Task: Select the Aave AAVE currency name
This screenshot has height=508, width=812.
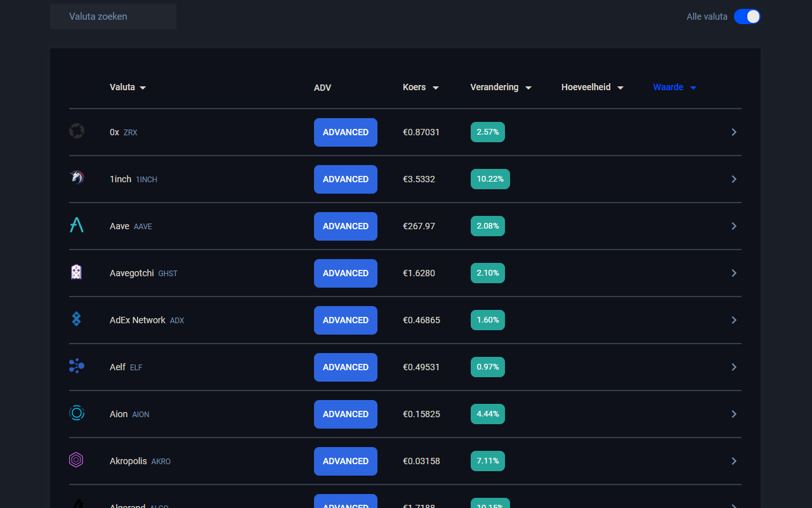Action: point(131,226)
